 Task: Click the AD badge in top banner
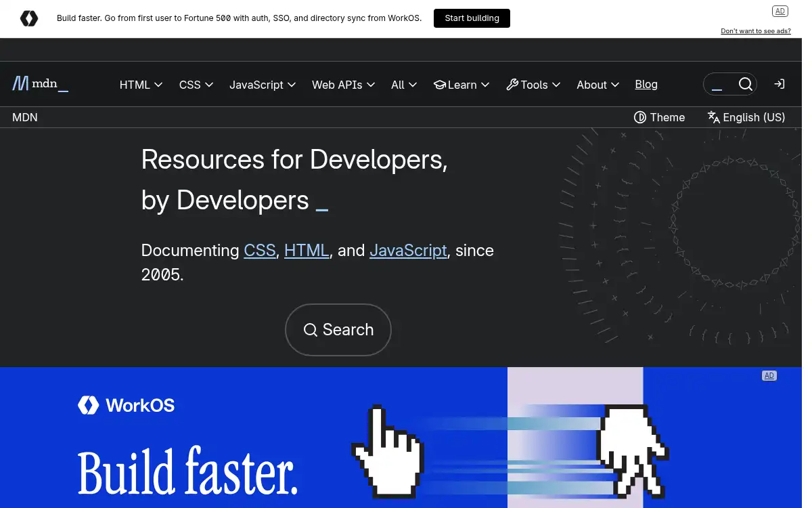click(780, 11)
